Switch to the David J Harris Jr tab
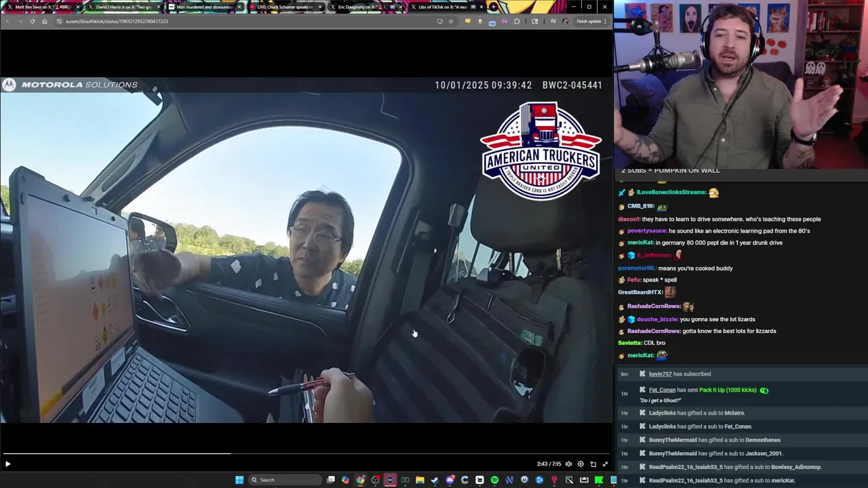This screenshot has height=488, width=868. pos(123,7)
